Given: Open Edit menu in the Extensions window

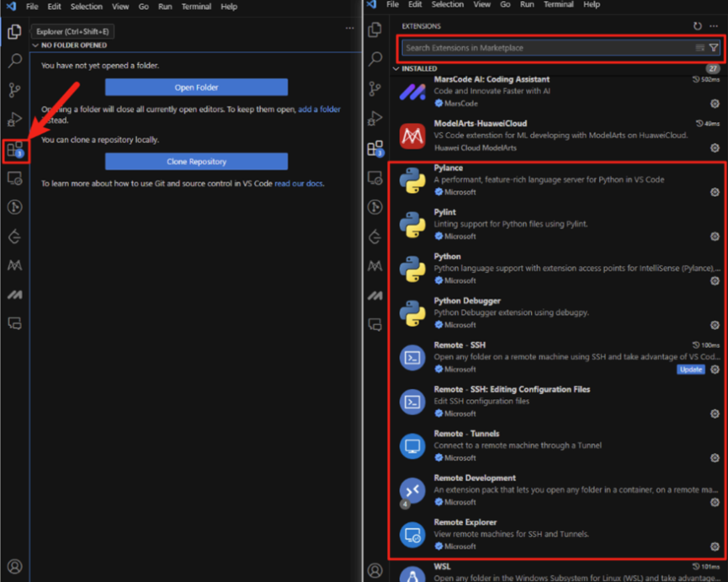Looking at the screenshot, I should [415, 4].
